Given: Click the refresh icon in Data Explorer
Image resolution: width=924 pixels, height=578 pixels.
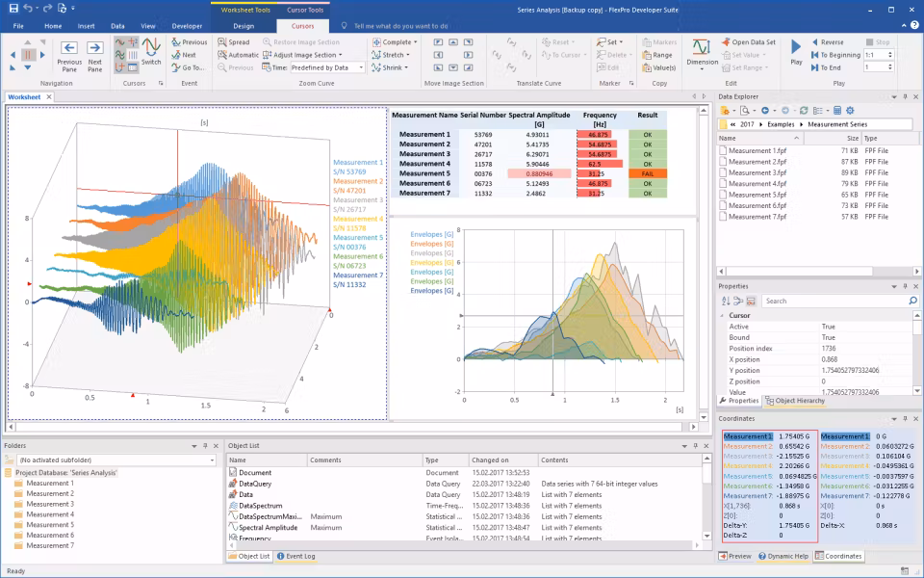Looking at the screenshot, I should click(804, 111).
